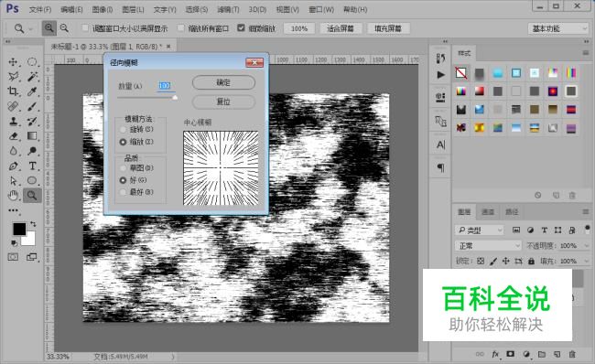Image resolution: width=595 pixels, height=364 pixels.
Task: Swap foreground and background colors
Action: 33,224
